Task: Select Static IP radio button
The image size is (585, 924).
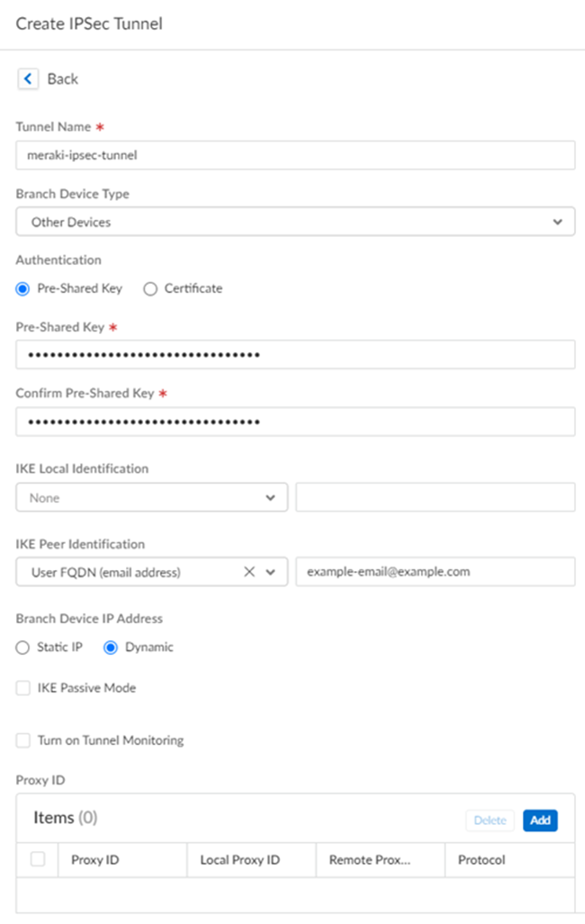Action: 23,648
